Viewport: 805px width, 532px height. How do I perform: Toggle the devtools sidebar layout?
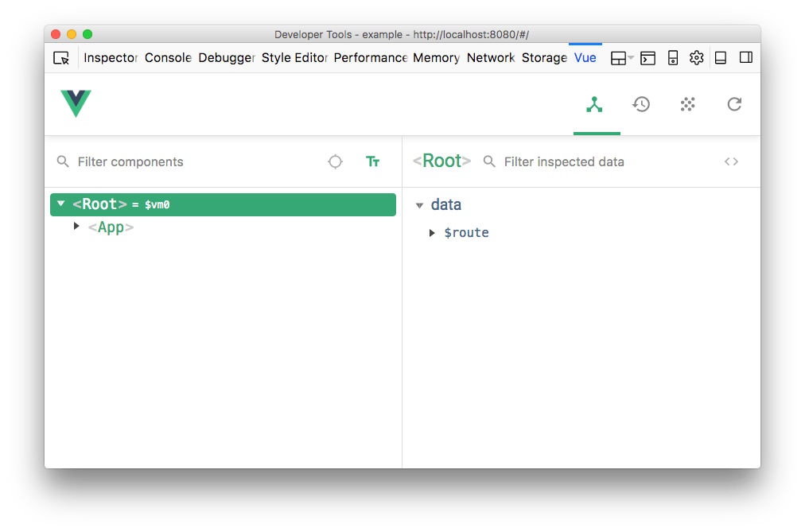(x=745, y=57)
